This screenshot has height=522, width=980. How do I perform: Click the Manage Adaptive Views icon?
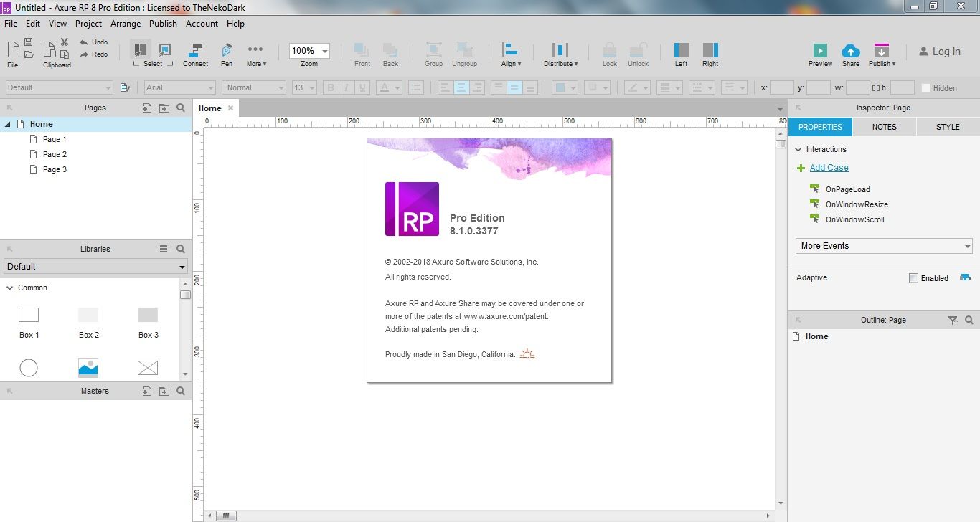(x=965, y=277)
